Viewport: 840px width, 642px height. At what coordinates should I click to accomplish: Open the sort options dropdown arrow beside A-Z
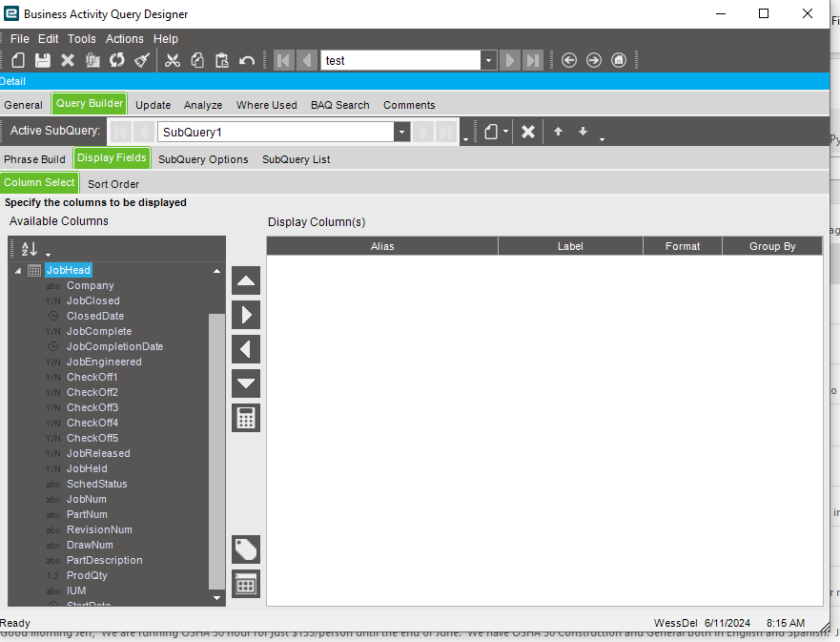(49, 255)
